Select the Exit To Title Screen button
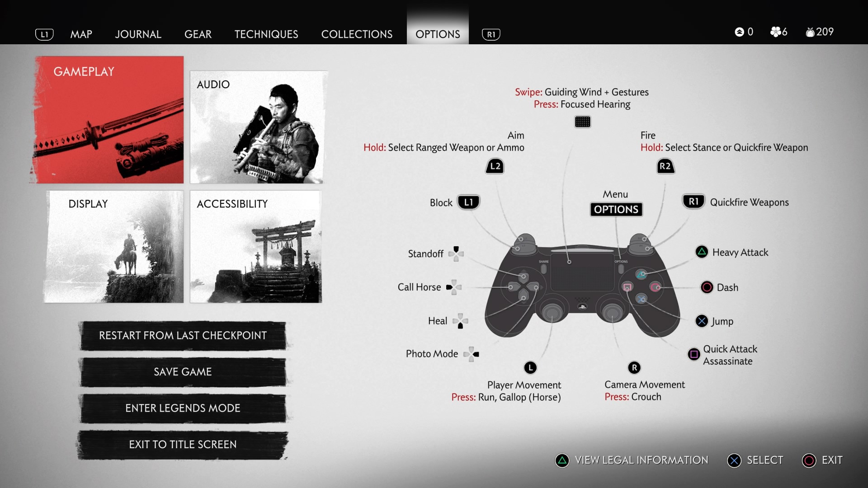Viewport: 868px width, 488px height. [x=183, y=445]
